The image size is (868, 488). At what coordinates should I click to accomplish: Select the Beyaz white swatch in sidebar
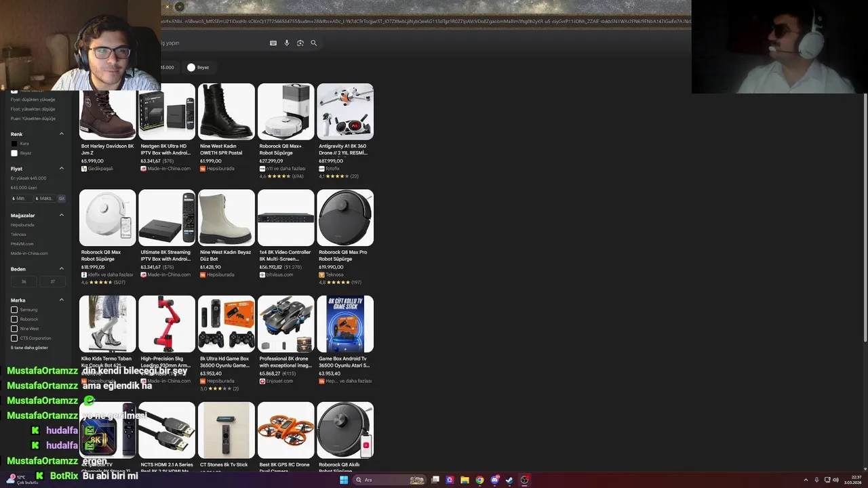click(14, 153)
